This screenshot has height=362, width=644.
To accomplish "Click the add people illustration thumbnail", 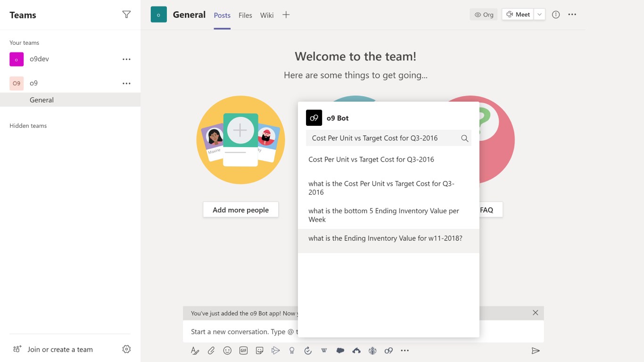I will tap(240, 140).
